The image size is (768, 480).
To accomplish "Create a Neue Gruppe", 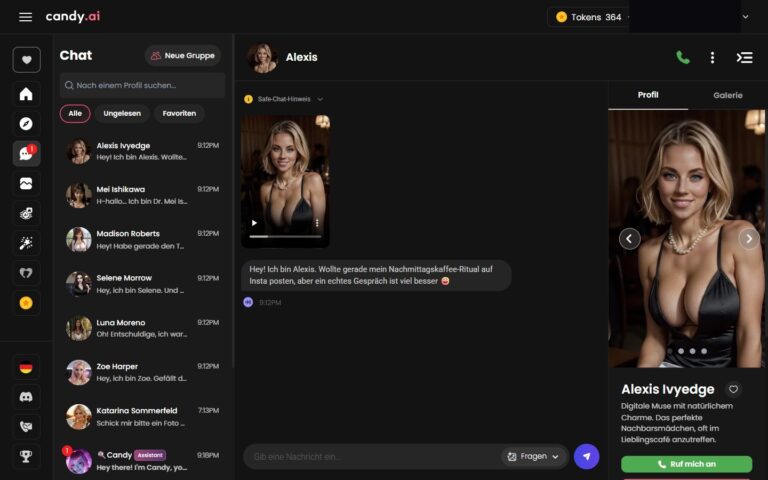I will (183, 55).
